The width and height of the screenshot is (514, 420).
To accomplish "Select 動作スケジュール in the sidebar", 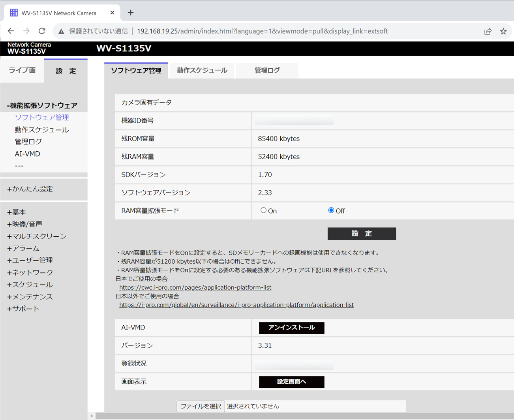I will (x=42, y=130).
